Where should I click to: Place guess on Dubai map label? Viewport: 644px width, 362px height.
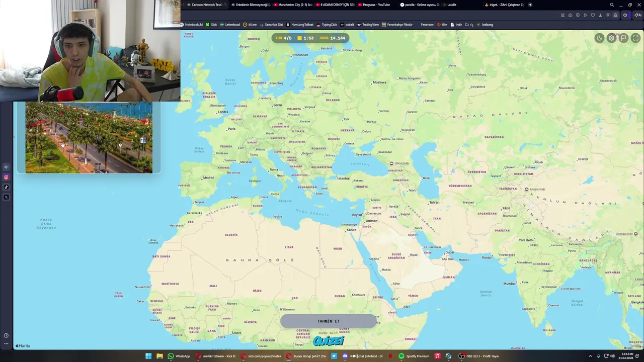tap(449, 252)
